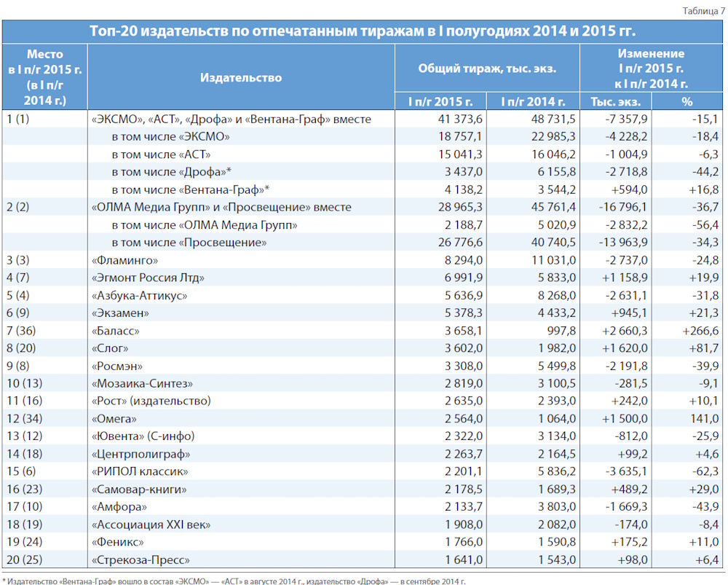Click '«ОЛМА Медиа Групп» и «Просвещение» вместе'

(x=221, y=207)
